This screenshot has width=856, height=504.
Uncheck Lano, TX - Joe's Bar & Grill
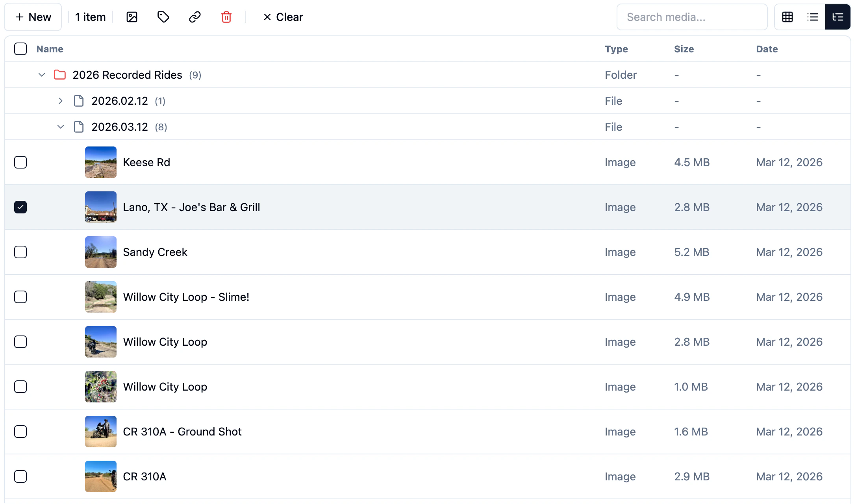(20, 207)
